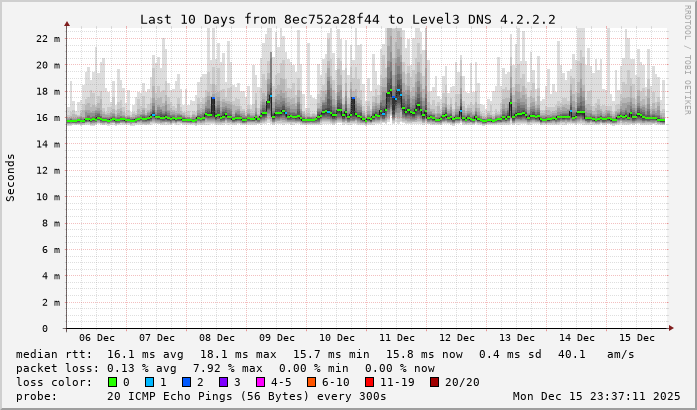Click the dark red 20/20 loss swatch

click(x=434, y=382)
